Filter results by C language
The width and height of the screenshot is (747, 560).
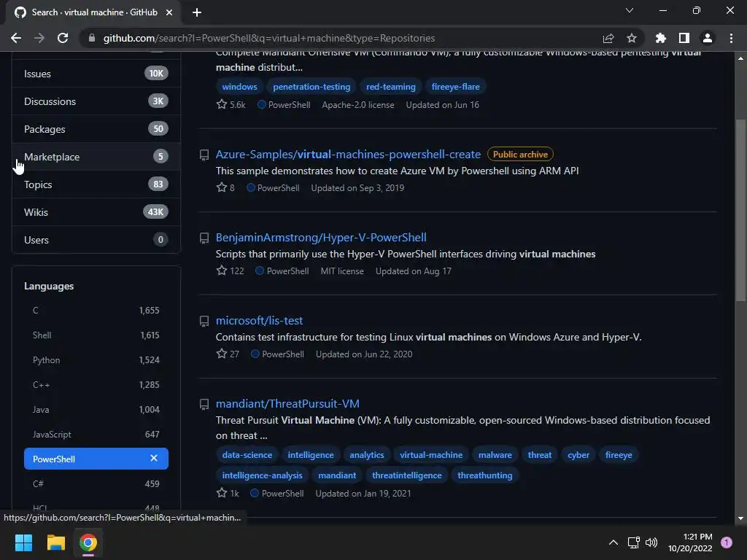(96, 311)
